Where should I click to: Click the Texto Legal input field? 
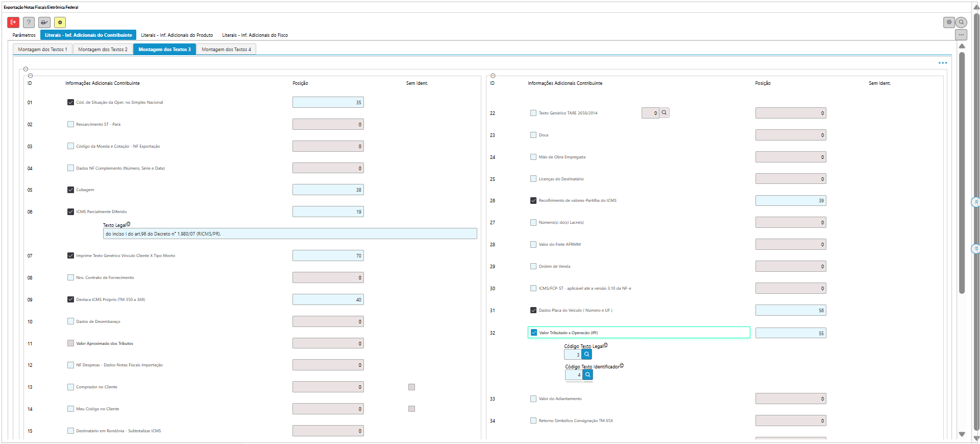[289, 234]
